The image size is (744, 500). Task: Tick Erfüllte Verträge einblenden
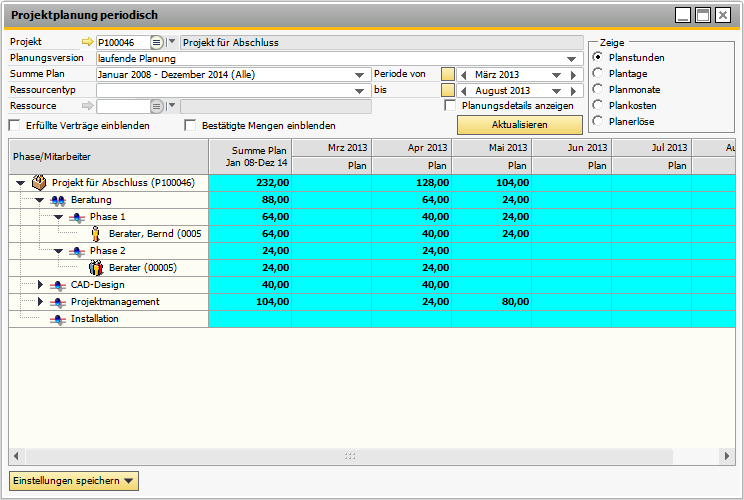14,126
